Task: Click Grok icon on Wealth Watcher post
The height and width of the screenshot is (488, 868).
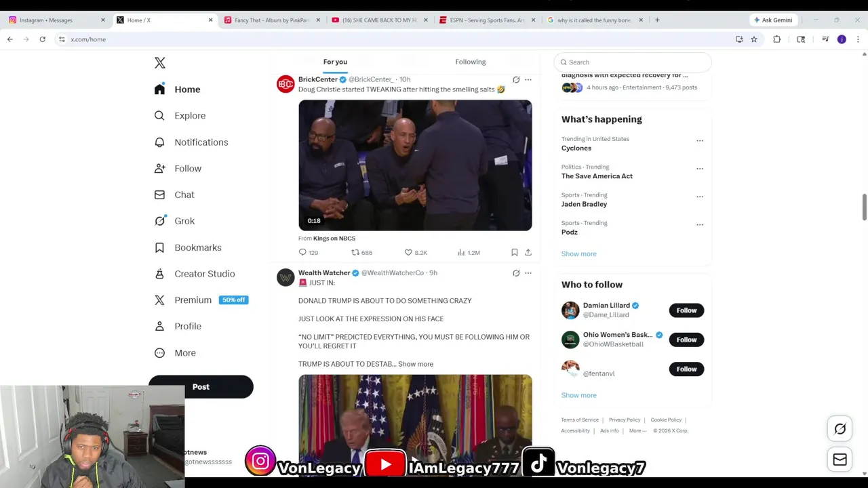Action: pyautogui.click(x=516, y=273)
